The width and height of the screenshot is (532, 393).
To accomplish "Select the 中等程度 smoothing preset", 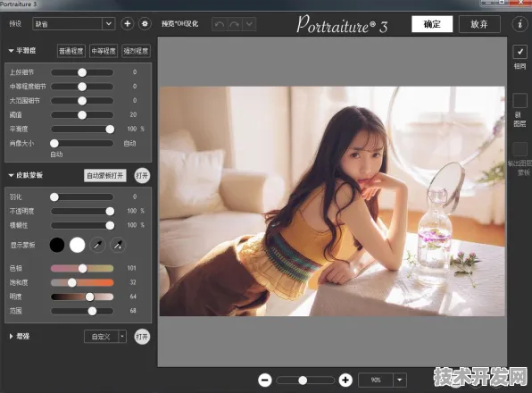I will (104, 51).
